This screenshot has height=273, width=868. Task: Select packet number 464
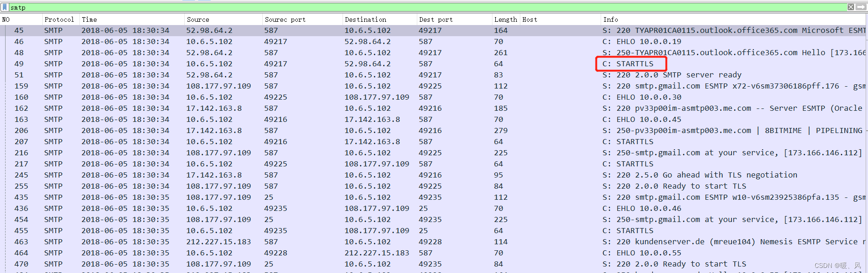click(21, 253)
